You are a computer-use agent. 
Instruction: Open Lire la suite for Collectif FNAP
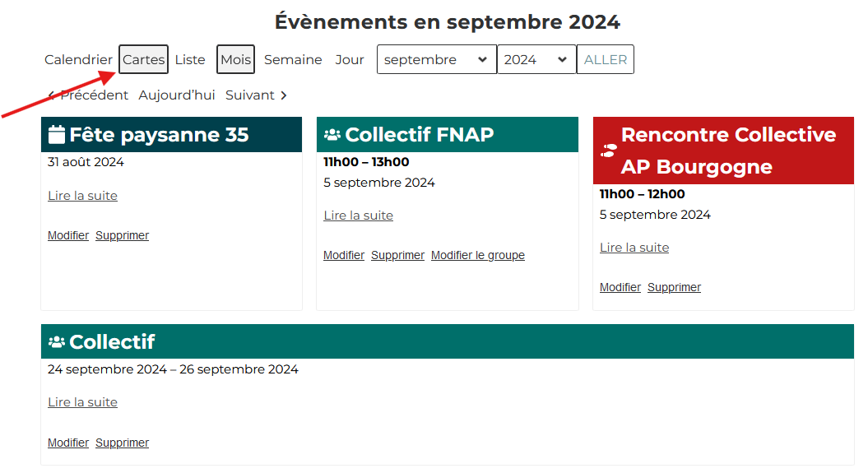tap(358, 216)
